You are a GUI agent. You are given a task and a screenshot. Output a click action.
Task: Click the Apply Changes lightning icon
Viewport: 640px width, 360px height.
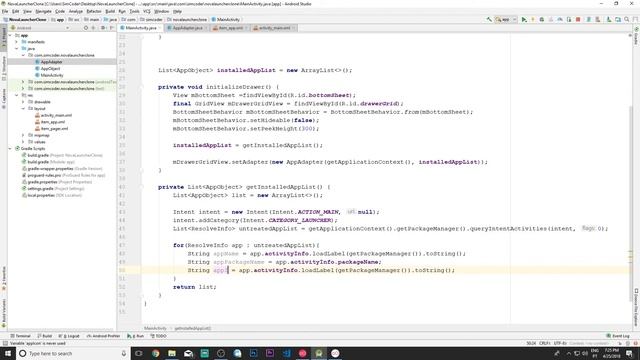pyautogui.click(x=533, y=19)
